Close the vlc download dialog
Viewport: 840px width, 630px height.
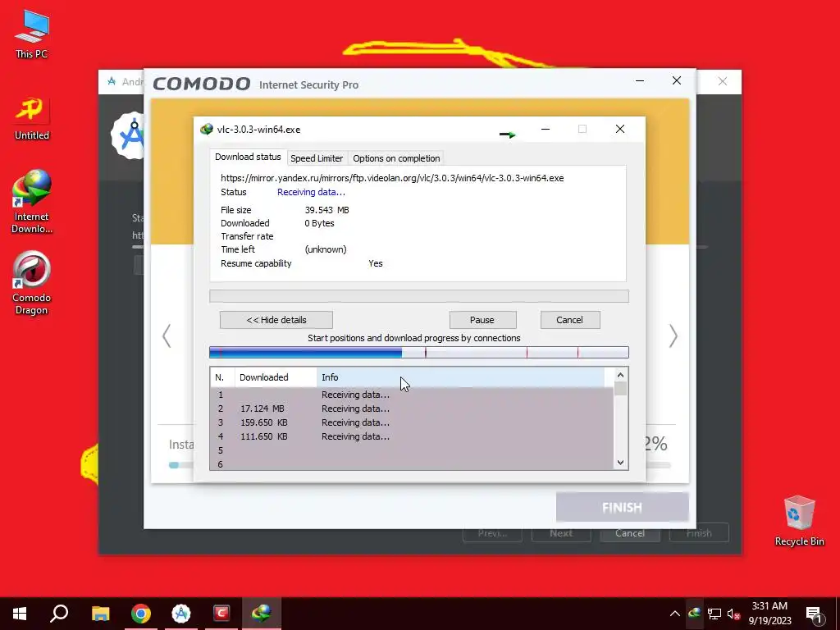click(x=620, y=129)
